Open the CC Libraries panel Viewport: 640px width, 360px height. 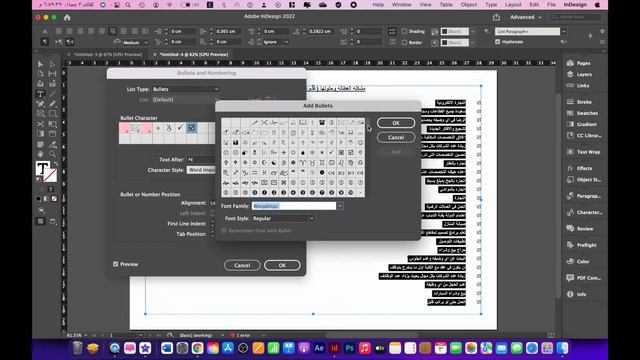point(584,136)
